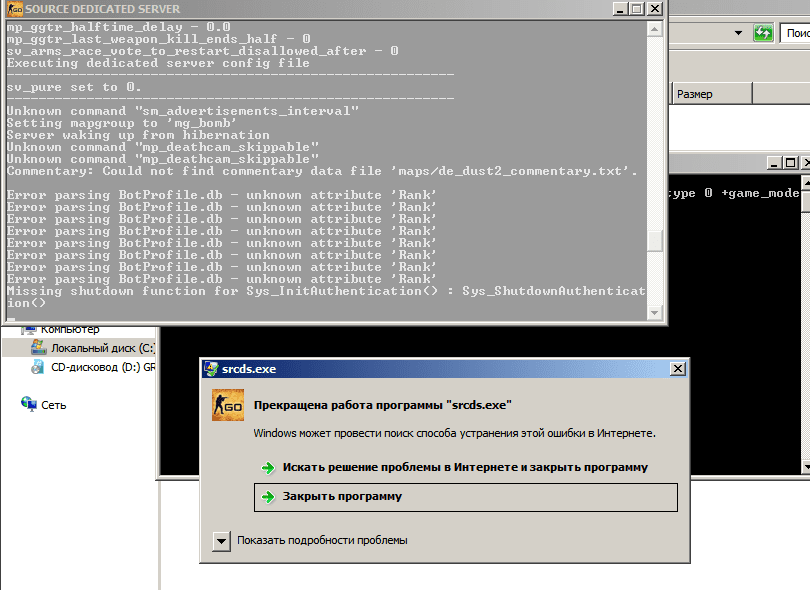Click the Explorer search field
This screenshot has height=590, width=810.
(796, 33)
